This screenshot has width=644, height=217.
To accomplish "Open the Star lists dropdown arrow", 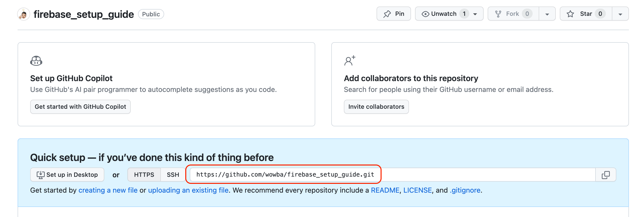I will (x=620, y=14).
